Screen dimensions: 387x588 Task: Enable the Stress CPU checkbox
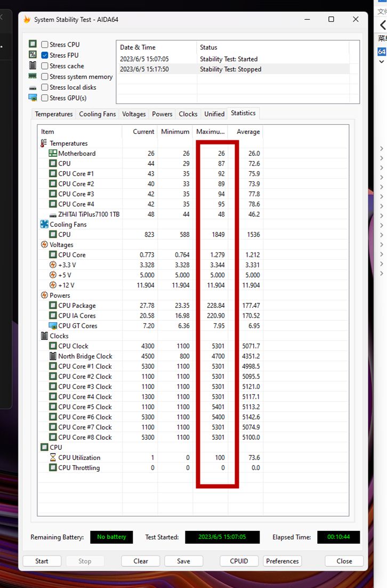click(45, 45)
